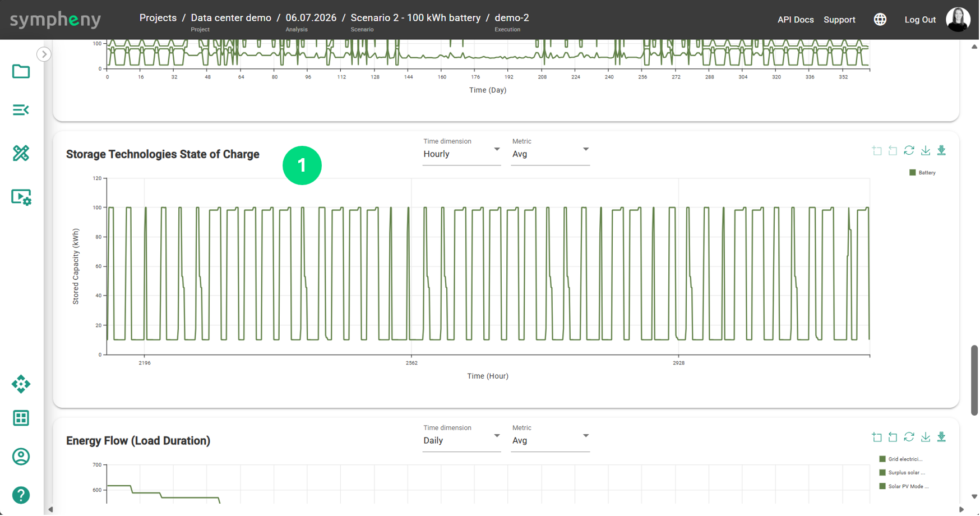The height and width of the screenshot is (516, 980).
Task: Click the zoom-in selection icon on Energy Flow chart
Action: pyautogui.click(x=877, y=437)
